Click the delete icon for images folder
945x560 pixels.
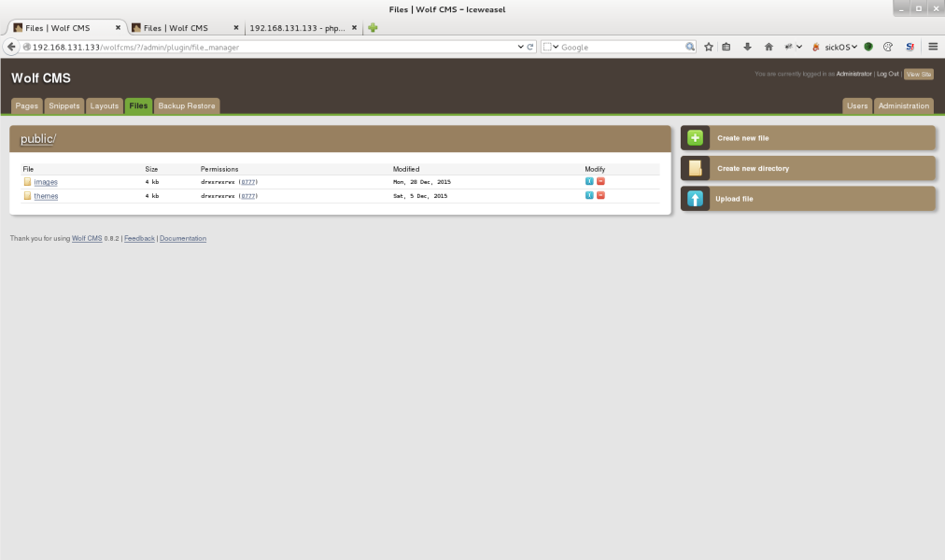coord(600,181)
